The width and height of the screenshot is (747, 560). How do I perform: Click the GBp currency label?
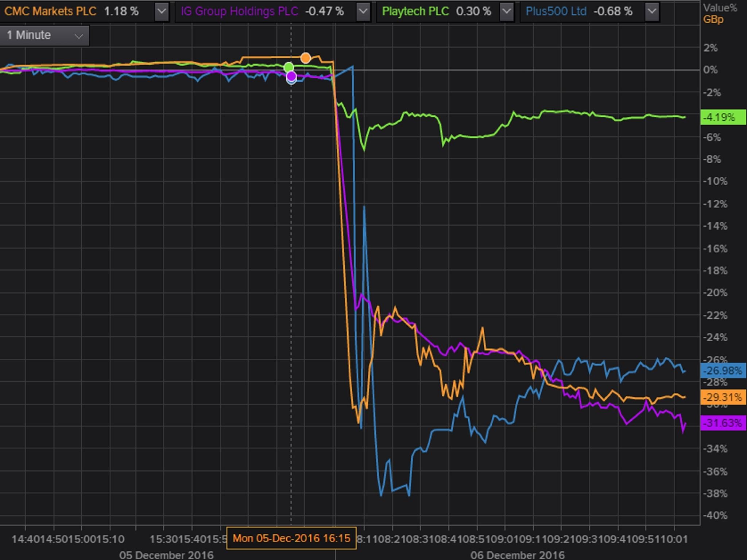[713, 19]
